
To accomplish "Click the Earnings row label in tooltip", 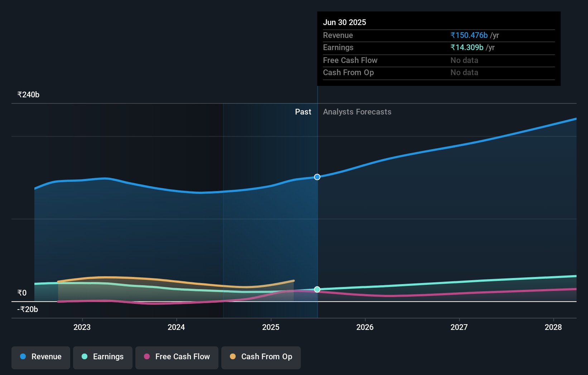I will pos(338,48).
